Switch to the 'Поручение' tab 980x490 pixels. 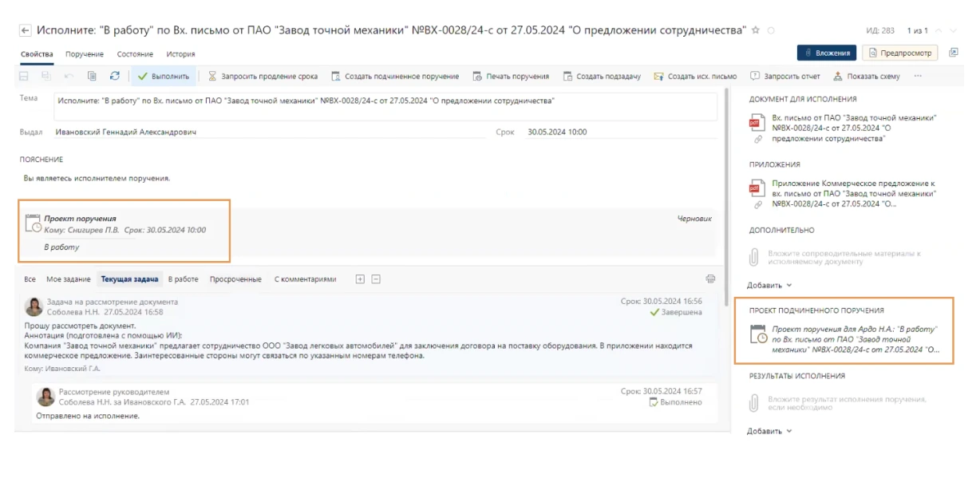point(85,54)
